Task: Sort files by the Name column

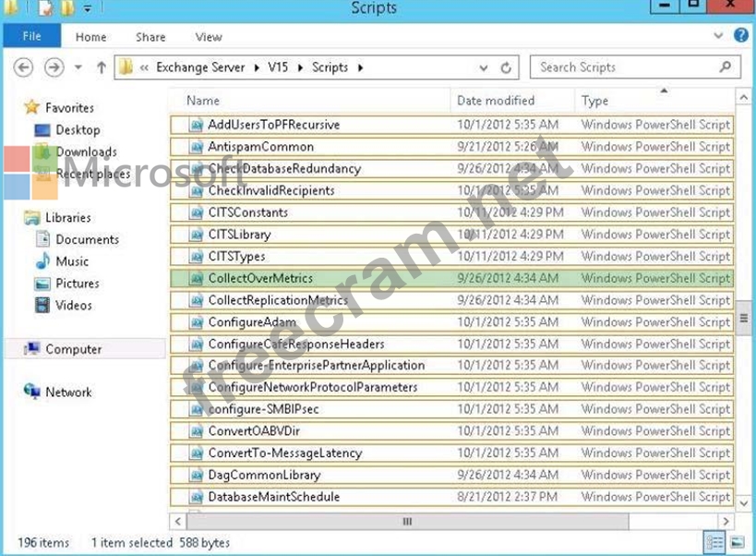Action: coord(203,101)
